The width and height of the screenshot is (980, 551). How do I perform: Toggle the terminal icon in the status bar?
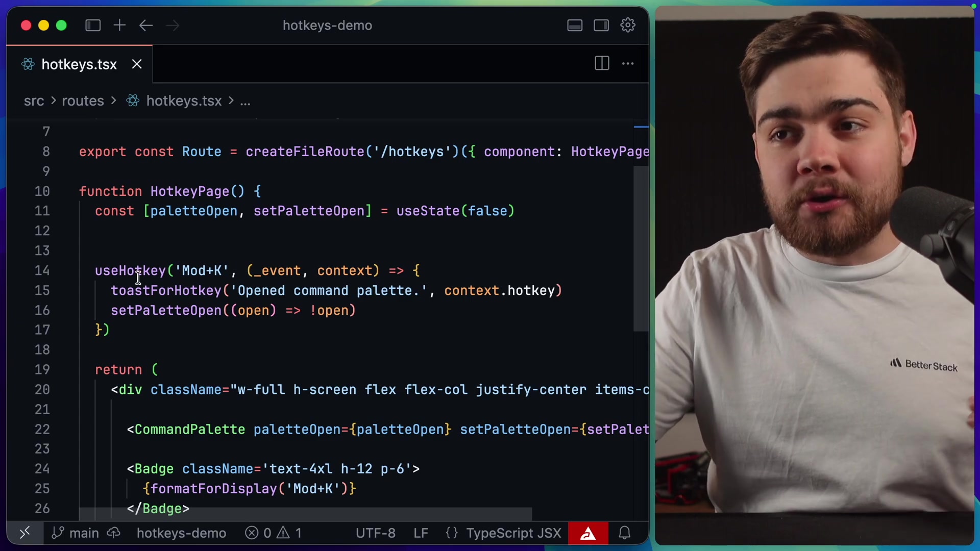click(x=24, y=533)
